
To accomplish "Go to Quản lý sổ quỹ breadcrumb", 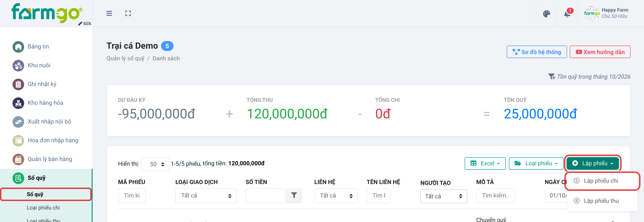I will pyautogui.click(x=125, y=59).
